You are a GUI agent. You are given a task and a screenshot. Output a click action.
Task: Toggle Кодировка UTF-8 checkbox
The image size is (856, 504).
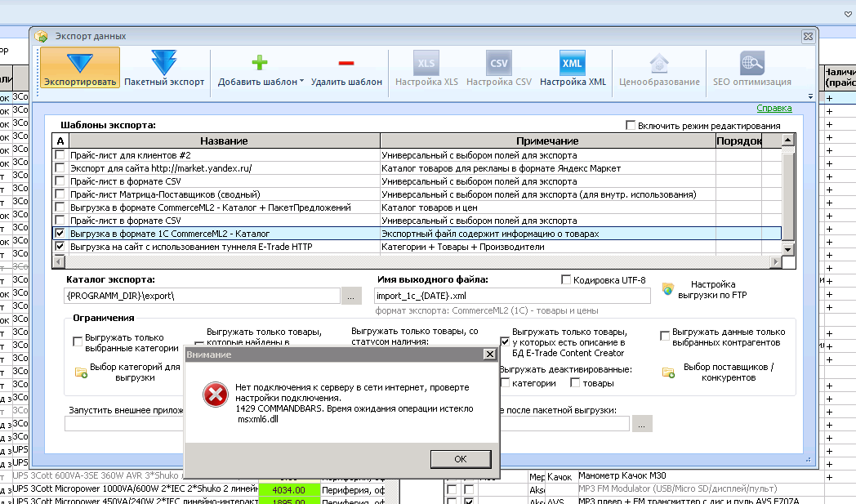[566, 279]
